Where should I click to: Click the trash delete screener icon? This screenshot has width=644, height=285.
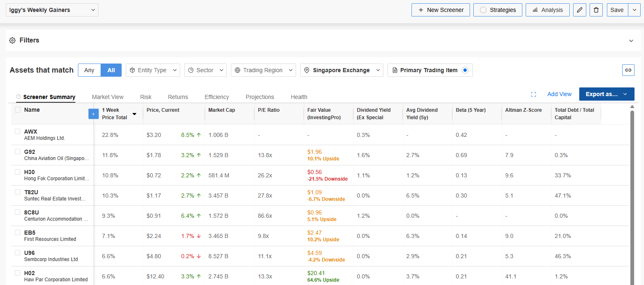click(x=596, y=10)
